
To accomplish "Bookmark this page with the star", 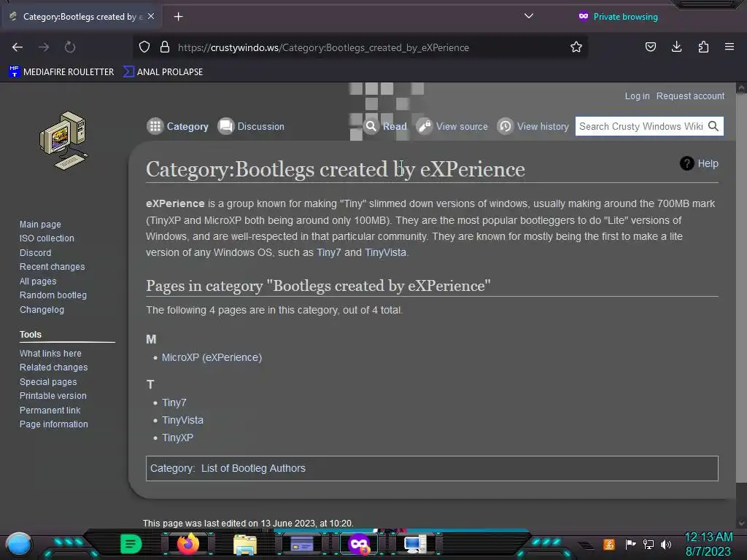I will click(x=576, y=47).
